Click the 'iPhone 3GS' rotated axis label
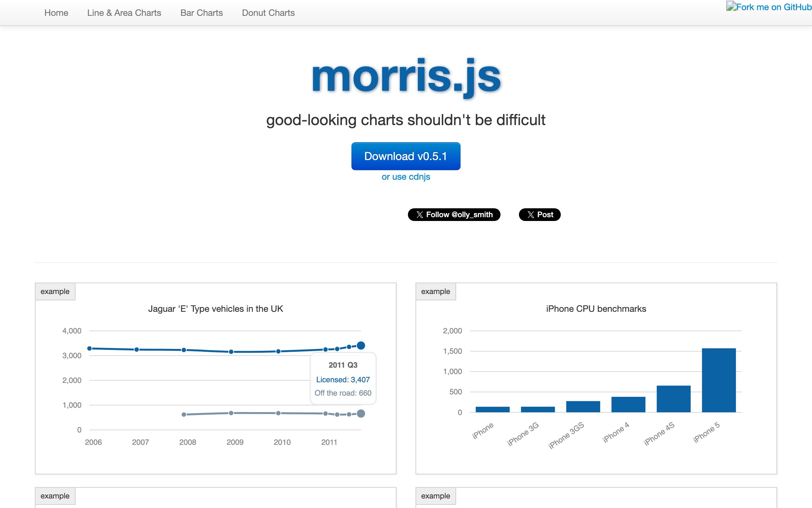Screen dimensions: 812x508 pyautogui.click(x=566, y=435)
